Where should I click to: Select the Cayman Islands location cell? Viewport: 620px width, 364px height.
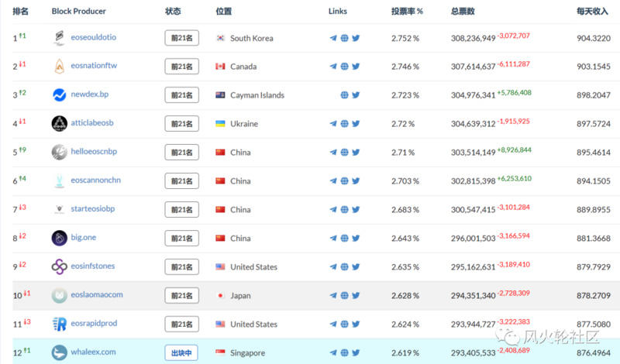250,94
